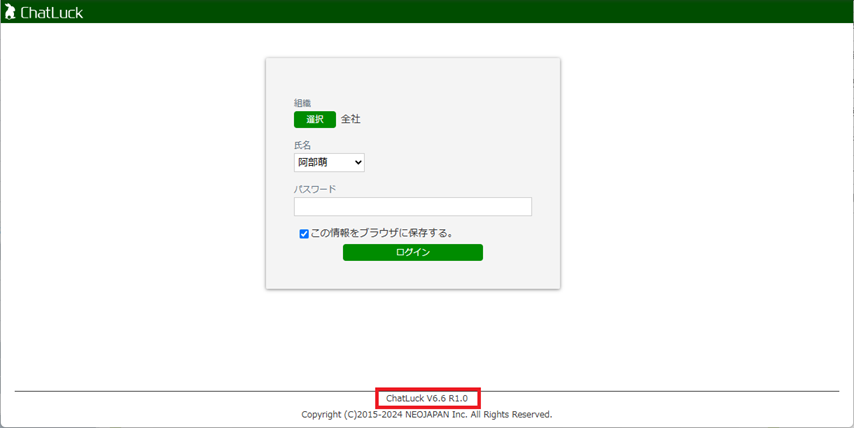854x428 pixels.
Task: Click the green ログイン button
Action: click(413, 253)
